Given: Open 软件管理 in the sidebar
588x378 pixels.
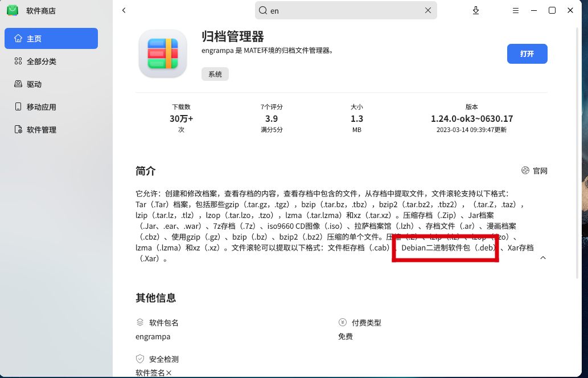Looking at the screenshot, I should pyautogui.click(x=51, y=130).
